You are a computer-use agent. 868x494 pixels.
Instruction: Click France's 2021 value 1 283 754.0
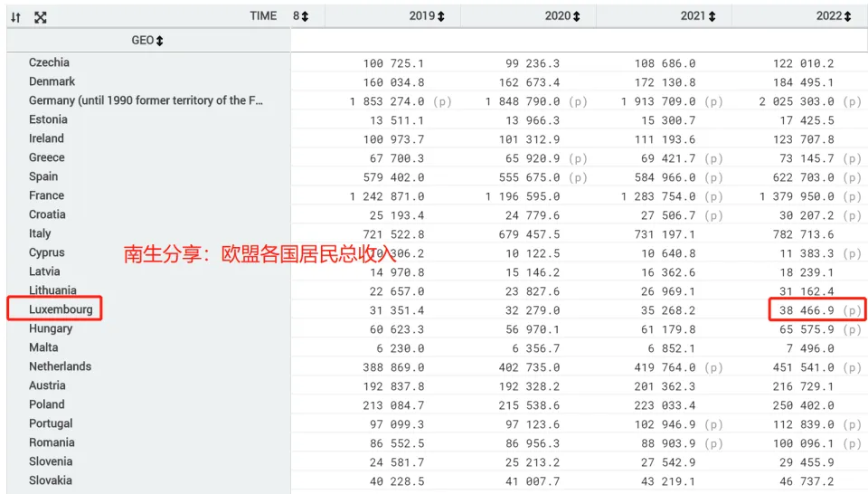(x=658, y=196)
